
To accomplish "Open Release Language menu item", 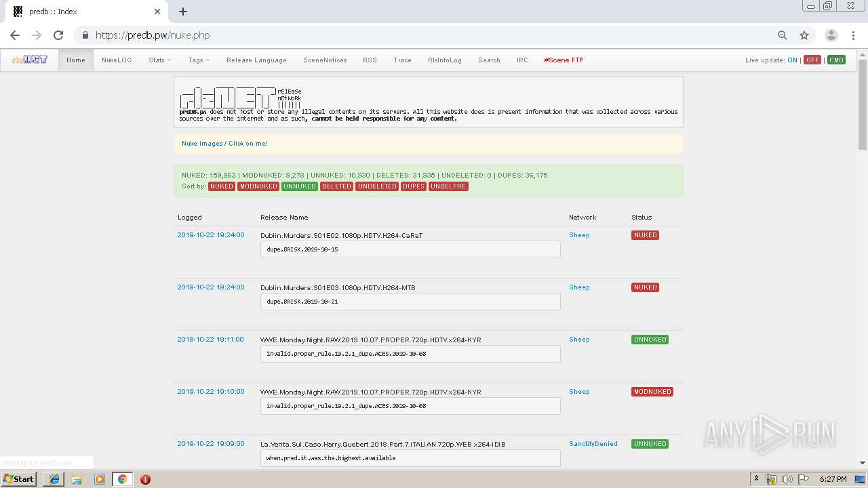I will pos(256,60).
